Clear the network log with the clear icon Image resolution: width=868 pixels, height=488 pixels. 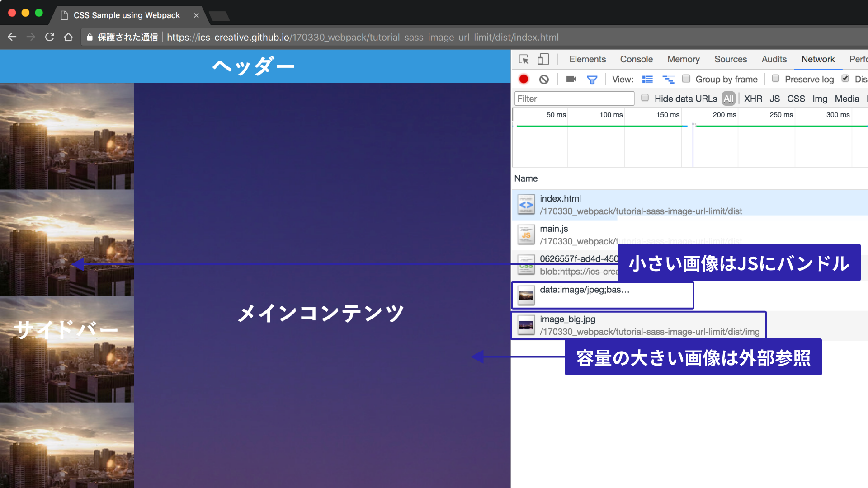[x=544, y=80]
